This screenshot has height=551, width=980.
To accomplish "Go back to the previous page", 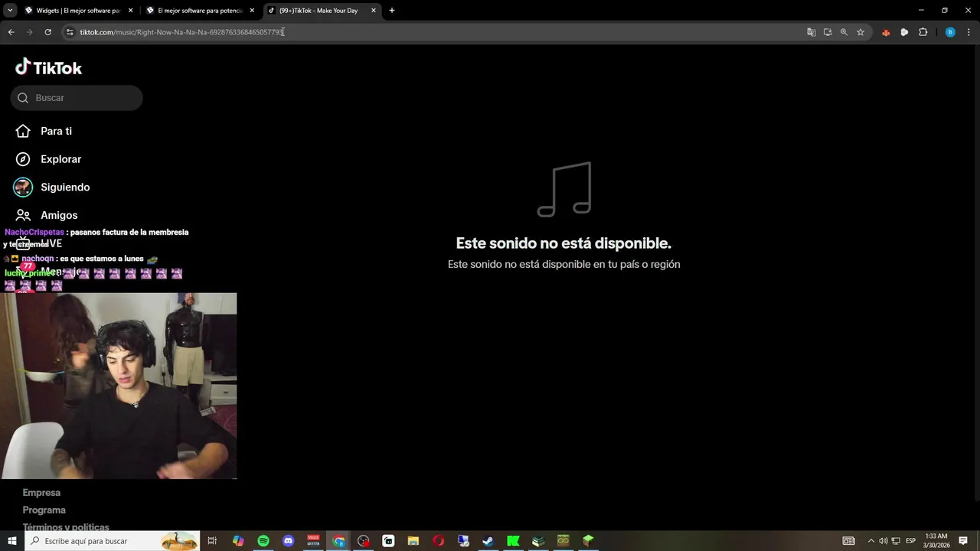I will 11,32.
